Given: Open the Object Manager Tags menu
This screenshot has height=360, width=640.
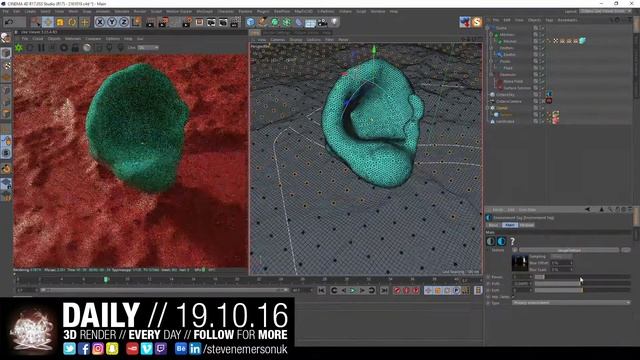Looking at the screenshot, I should pyautogui.click(x=549, y=20).
